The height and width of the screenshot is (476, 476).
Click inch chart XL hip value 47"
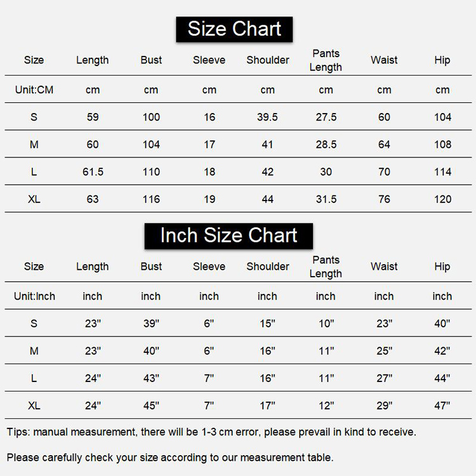pos(442,406)
